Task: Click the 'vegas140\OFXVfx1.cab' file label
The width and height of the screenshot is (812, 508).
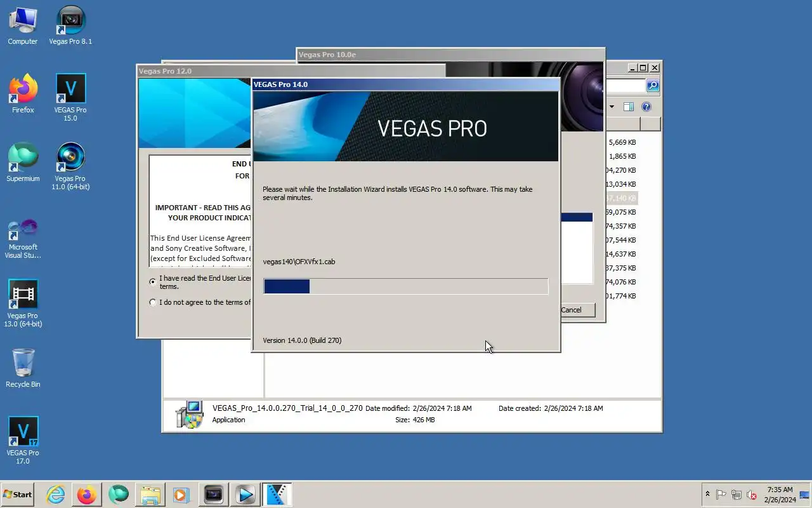Action: (x=299, y=262)
